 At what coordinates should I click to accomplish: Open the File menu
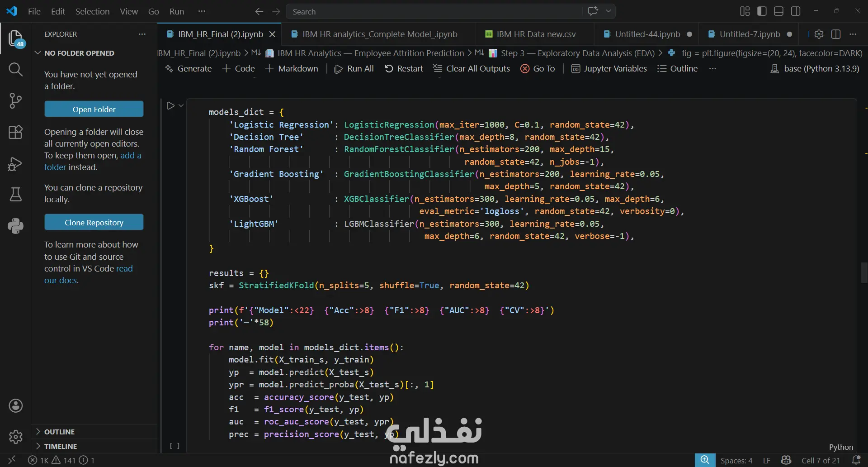[34, 11]
